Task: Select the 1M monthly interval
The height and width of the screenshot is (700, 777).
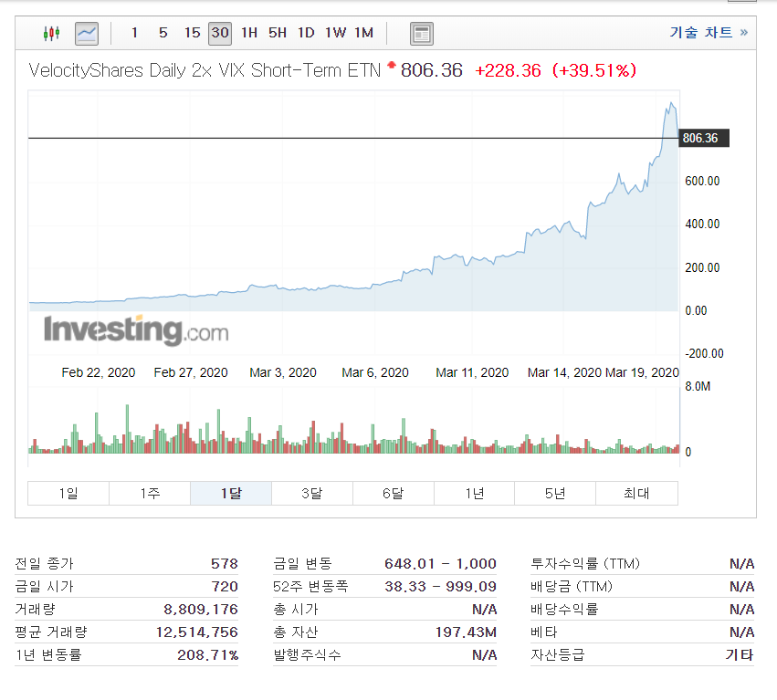Action: pos(362,32)
